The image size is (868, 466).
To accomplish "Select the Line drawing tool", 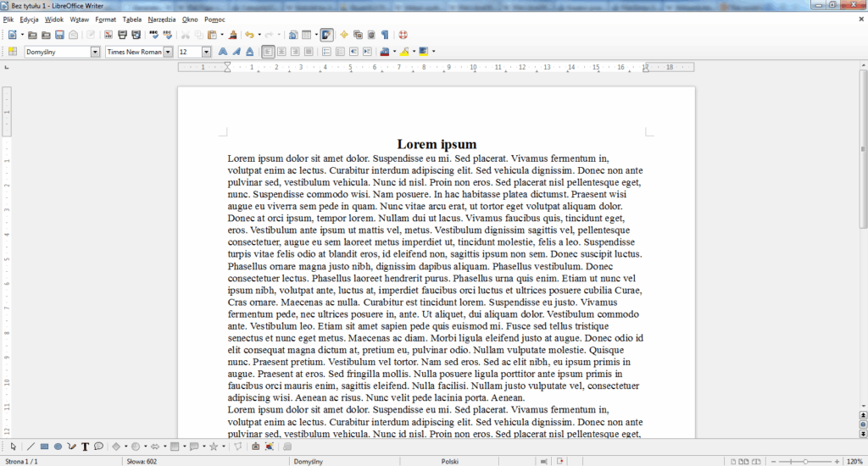I will [31, 447].
